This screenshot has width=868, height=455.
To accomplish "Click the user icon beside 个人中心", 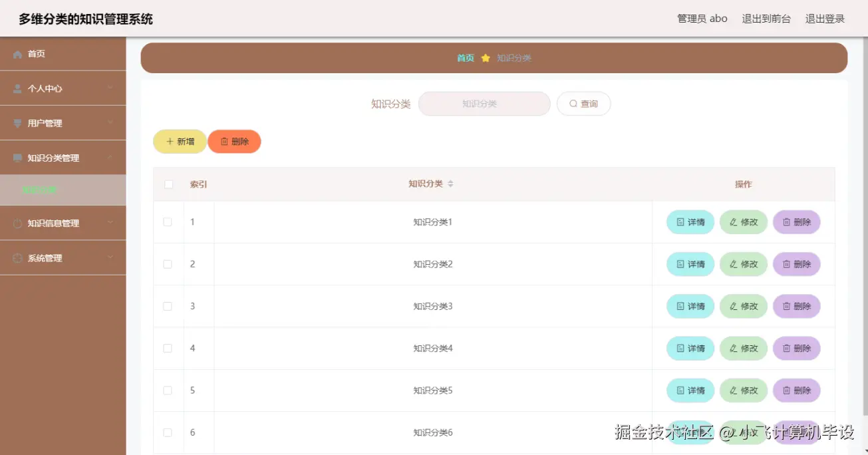I will click(19, 88).
